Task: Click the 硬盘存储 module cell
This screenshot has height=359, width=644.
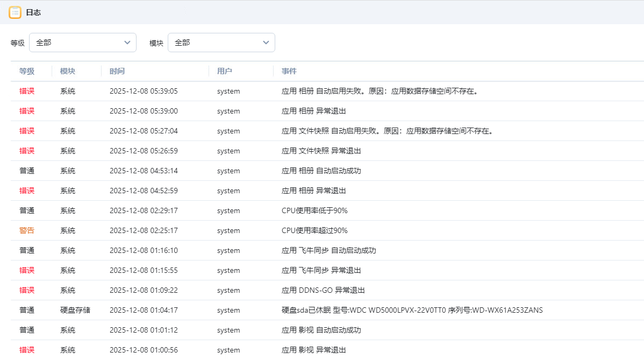Action: (x=75, y=310)
